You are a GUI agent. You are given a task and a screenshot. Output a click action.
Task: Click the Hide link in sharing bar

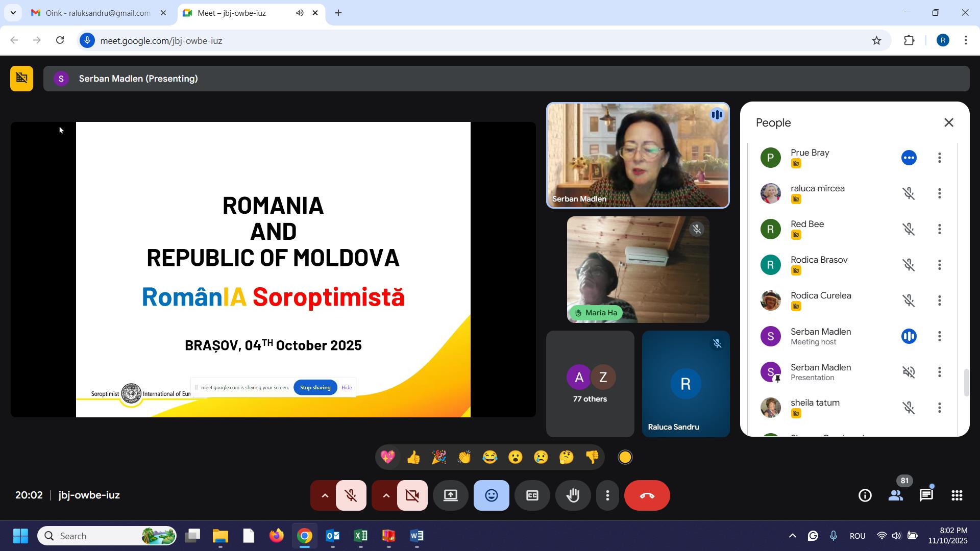pyautogui.click(x=347, y=388)
